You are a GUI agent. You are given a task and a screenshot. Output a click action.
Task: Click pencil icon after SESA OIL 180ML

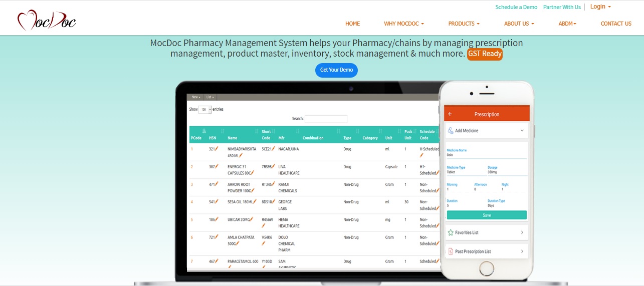coord(254,202)
